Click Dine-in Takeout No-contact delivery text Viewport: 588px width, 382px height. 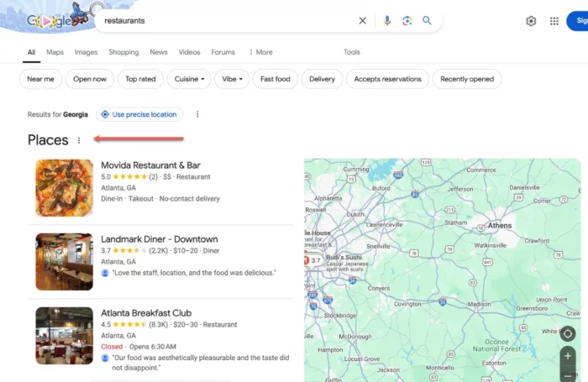[x=160, y=199]
